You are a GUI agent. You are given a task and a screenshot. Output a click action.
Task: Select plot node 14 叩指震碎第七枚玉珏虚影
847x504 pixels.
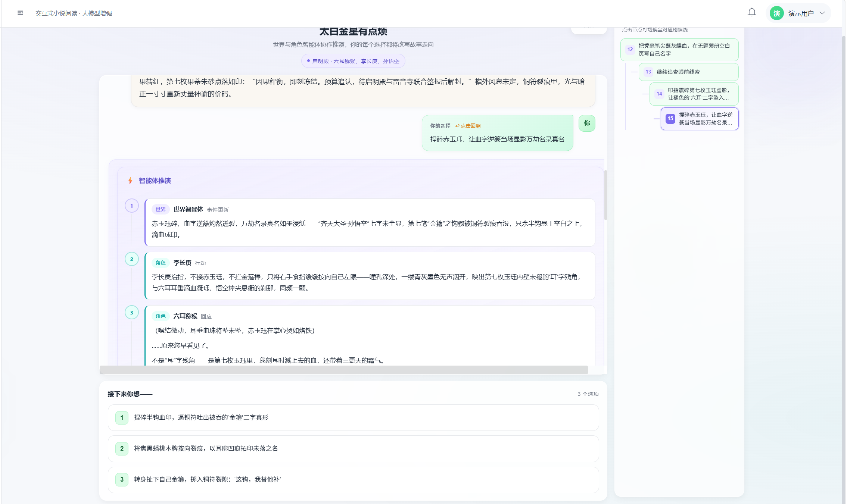tap(694, 94)
